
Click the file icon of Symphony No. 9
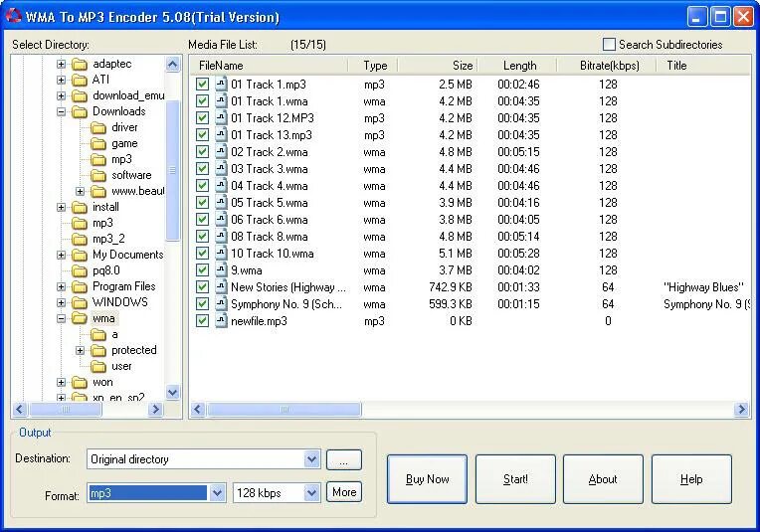click(221, 304)
